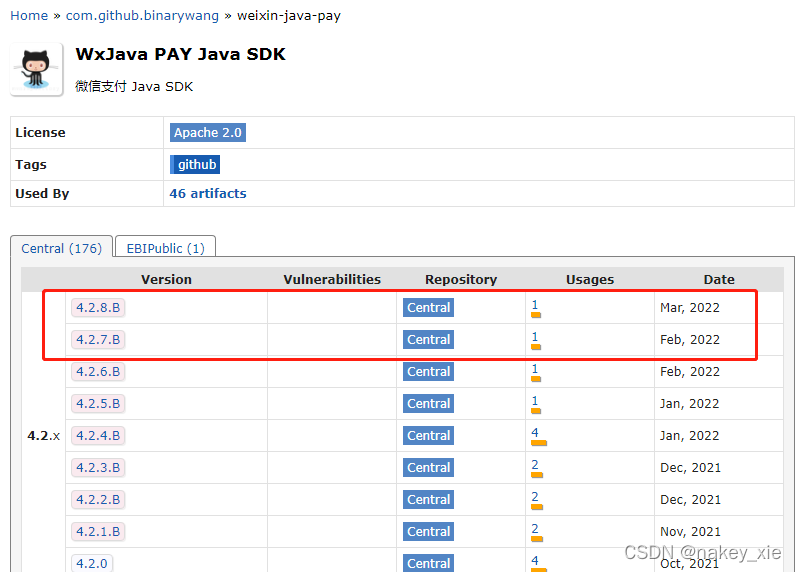Open version 4.2.3.B
796x572 pixels.
click(x=98, y=467)
